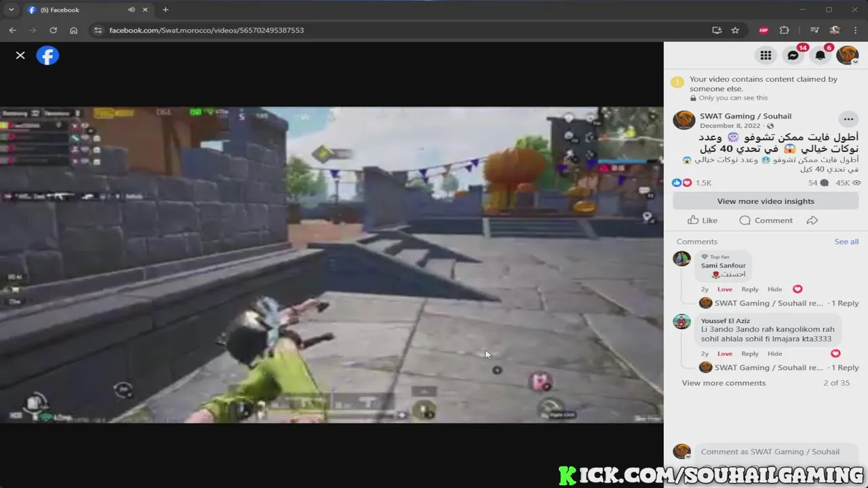Image resolution: width=868 pixels, height=488 pixels.
Task: Click the '2 of 35' comment count text
Action: pos(836,383)
